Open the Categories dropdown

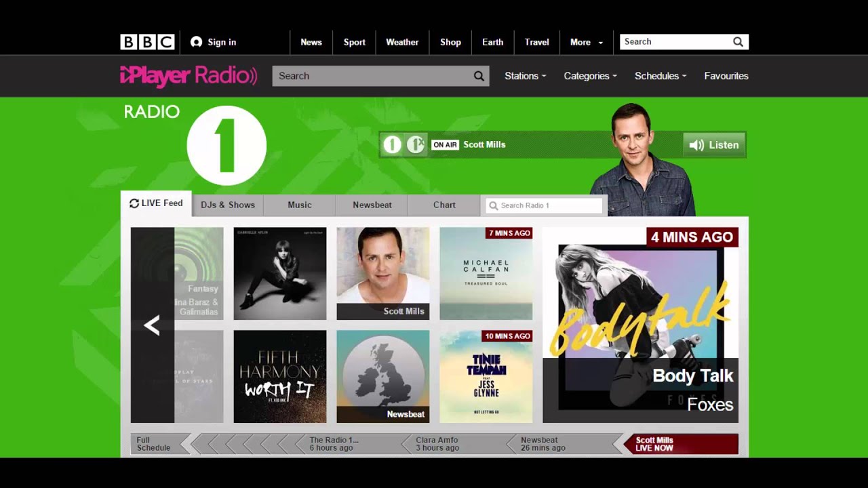[x=590, y=76]
